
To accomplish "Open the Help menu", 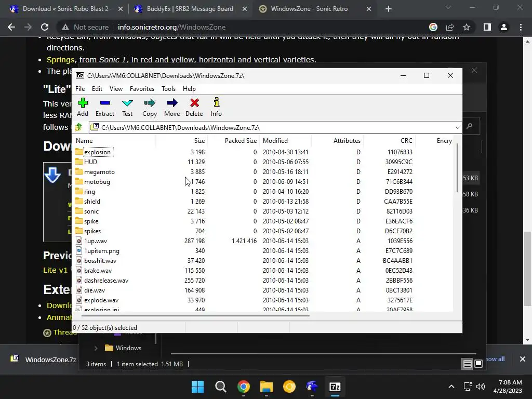I will click(189, 88).
